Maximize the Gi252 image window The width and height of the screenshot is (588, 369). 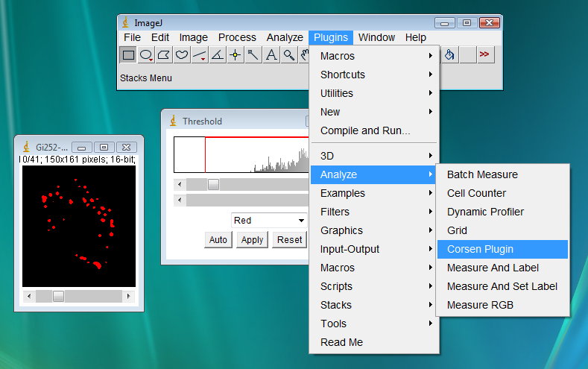coord(104,147)
